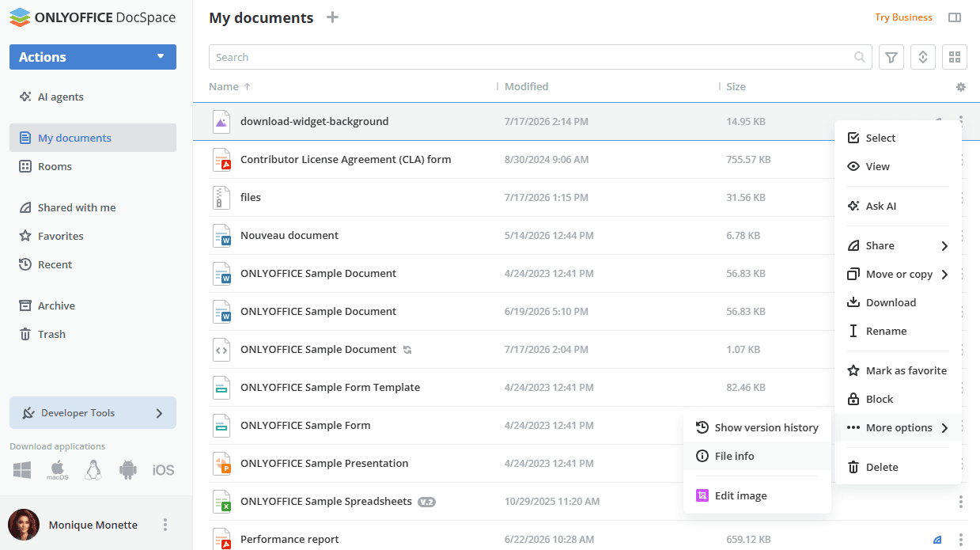
Task: Choose Ask AI in the context menu
Action: click(x=898, y=206)
